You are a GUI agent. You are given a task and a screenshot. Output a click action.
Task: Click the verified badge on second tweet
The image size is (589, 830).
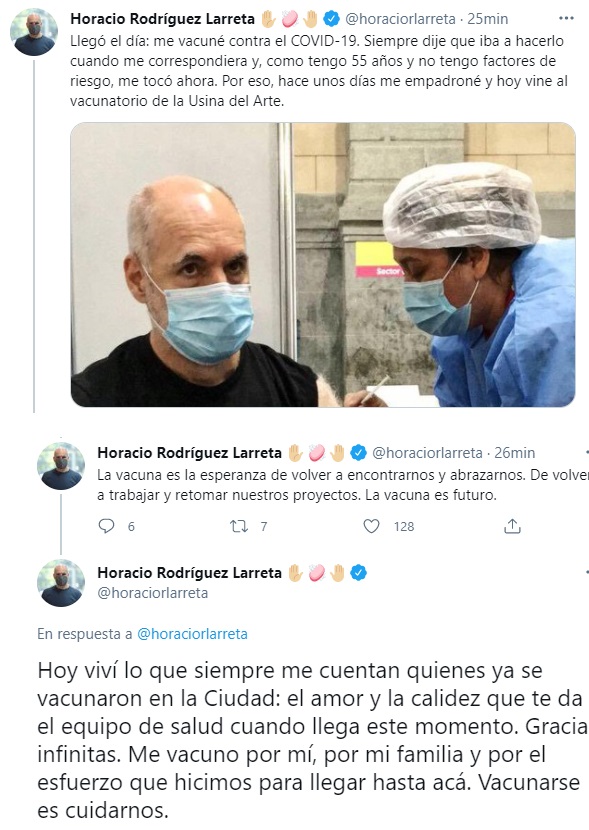coord(359,453)
